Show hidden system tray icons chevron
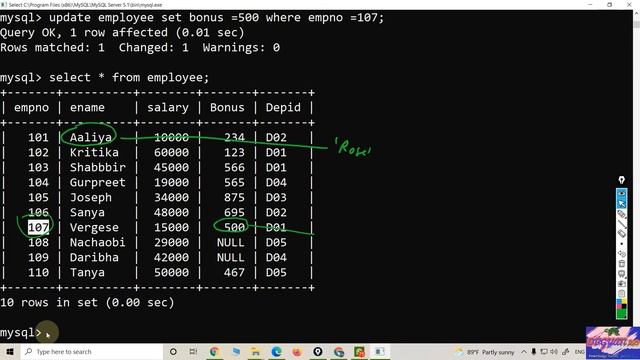Viewport: 640px width, 360px height. pyautogui.click(x=524, y=351)
